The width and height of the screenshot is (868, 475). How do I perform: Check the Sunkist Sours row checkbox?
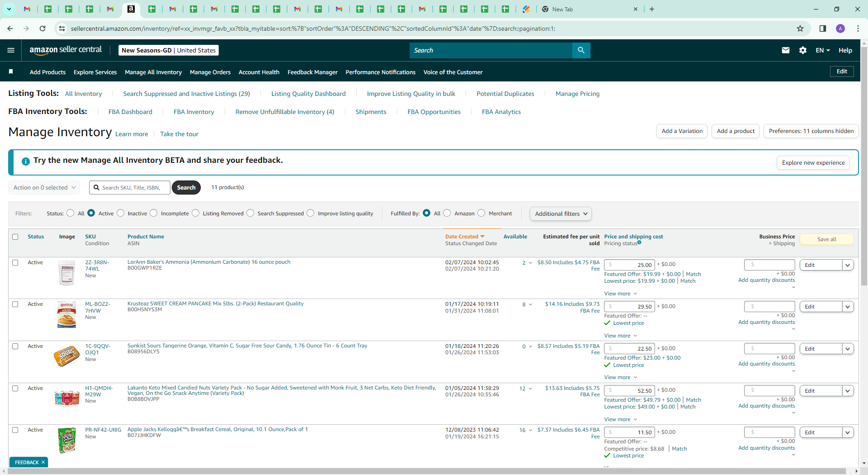pos(15,347)
